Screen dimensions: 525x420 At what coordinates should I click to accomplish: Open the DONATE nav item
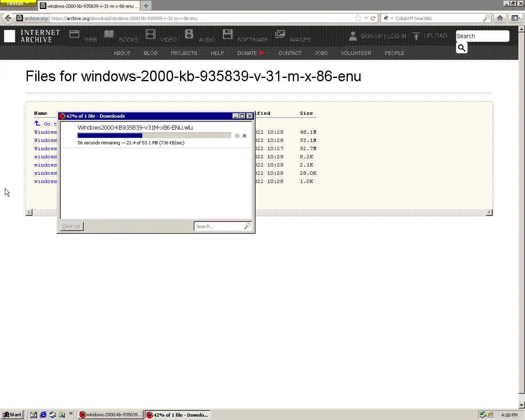(250, 53)
